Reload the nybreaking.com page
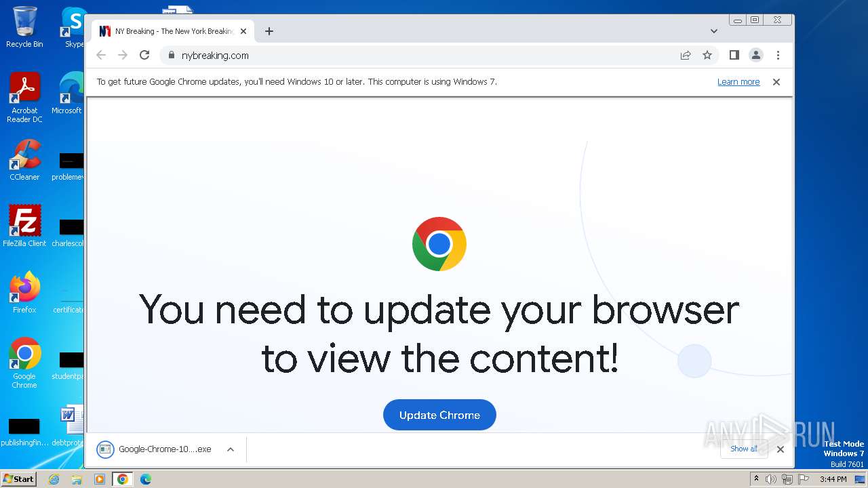 pyautogui.click(x=144, y=56)
